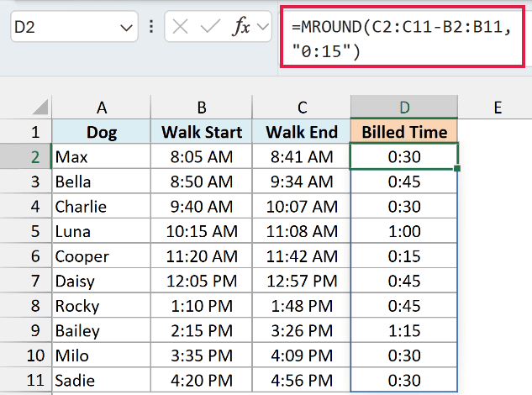Click the Dog header cell
532x395 pixels.
[x=101, y=132]
